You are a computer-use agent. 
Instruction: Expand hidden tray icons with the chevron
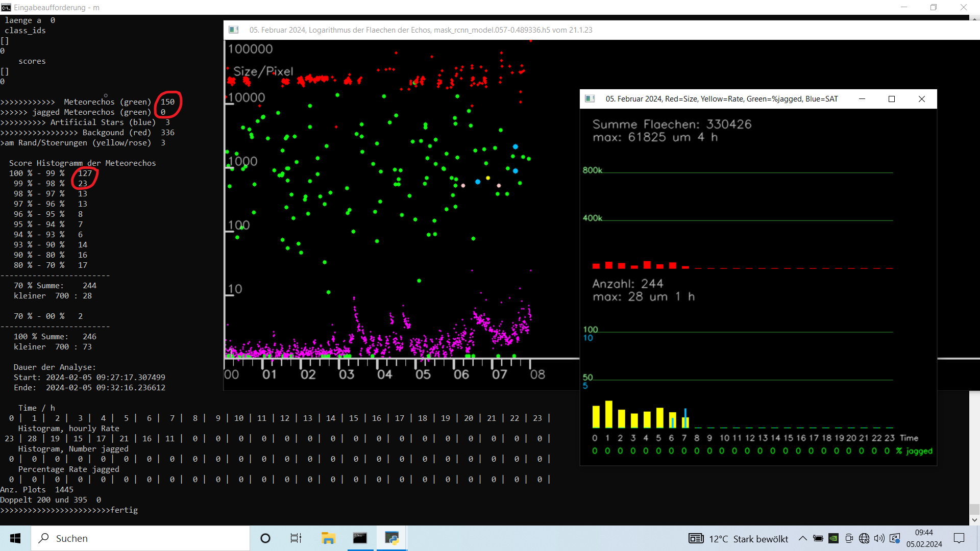(x=803, y=538)
